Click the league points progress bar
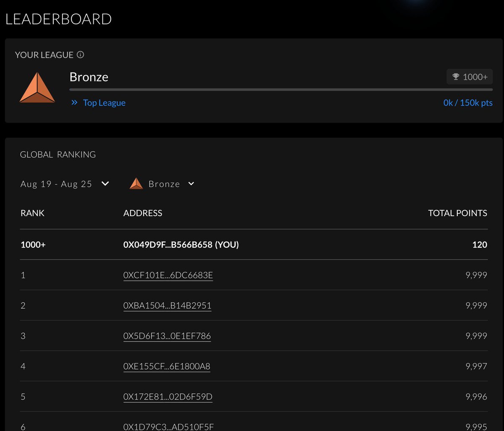This screenshot has height=431, width=504. click(x=281, y=89)
